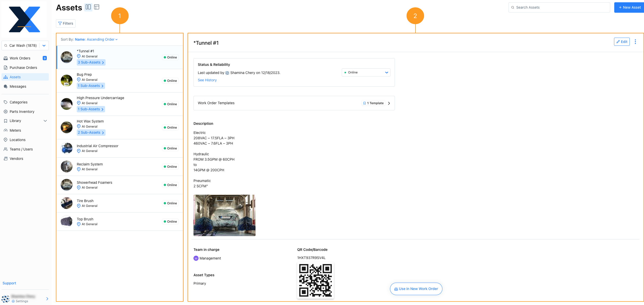The width and height of the screenshot is (644, 305).
Task: Click Teams/Users sidebar icon
Action: [x=6, y=149]
